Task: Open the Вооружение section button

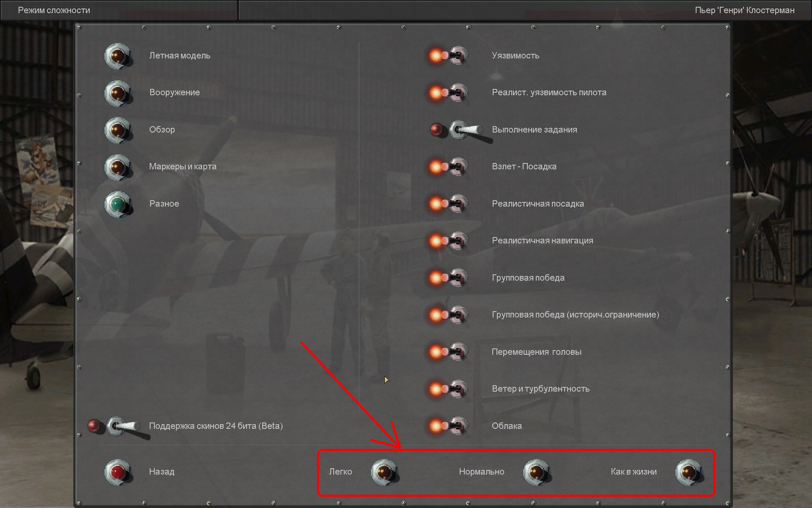Action: pyautogui.click(x=118, y=93)
